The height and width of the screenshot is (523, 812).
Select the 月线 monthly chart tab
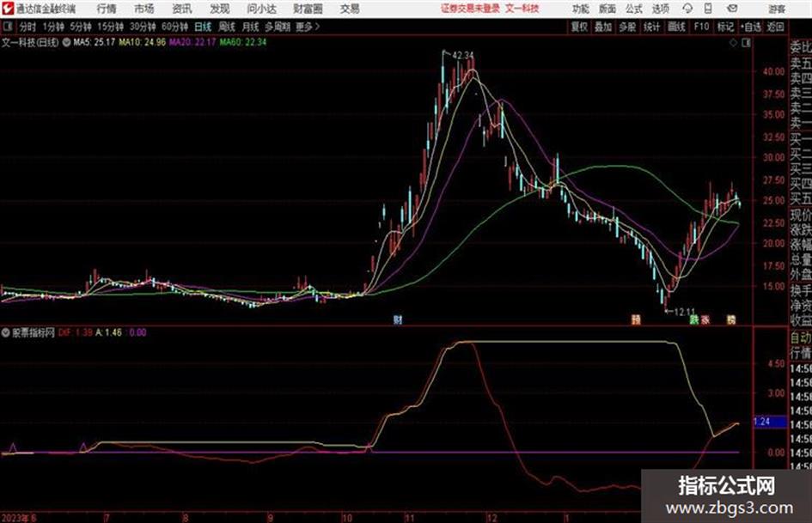click(x=250, y=27)
